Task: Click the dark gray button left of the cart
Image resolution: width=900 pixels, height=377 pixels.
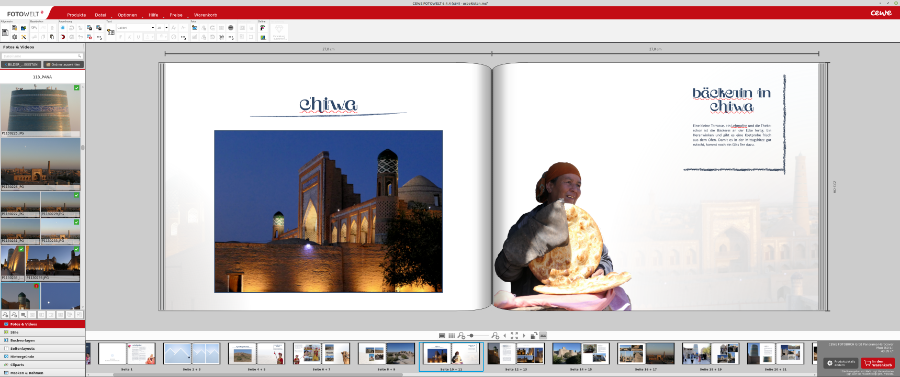Action: tap(841, 363)
